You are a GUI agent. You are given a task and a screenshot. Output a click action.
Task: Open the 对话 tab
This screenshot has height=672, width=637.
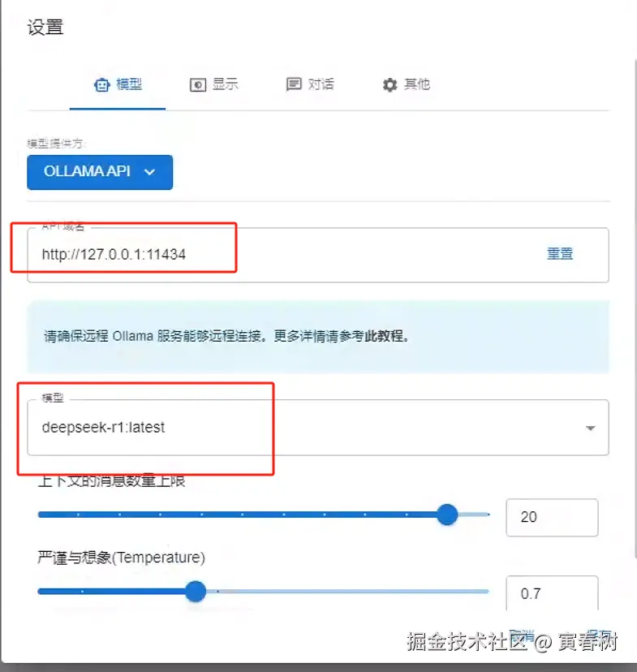[x=309, y=85]
